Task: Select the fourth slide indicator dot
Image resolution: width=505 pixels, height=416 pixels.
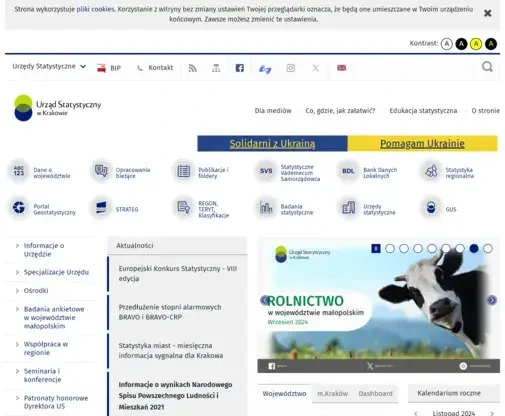Action: pyautogui.click(x=432, y=249)
